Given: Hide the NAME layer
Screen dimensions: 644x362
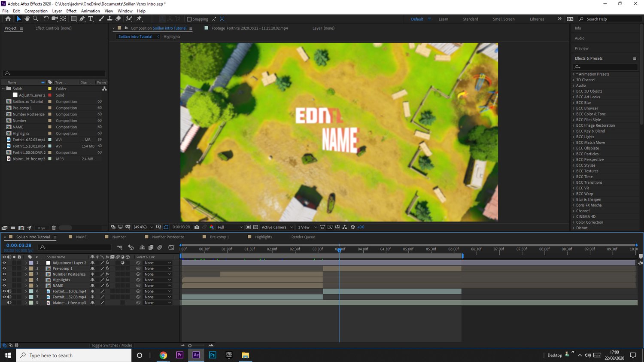Looking at the screenshot, I should (4, 286).
